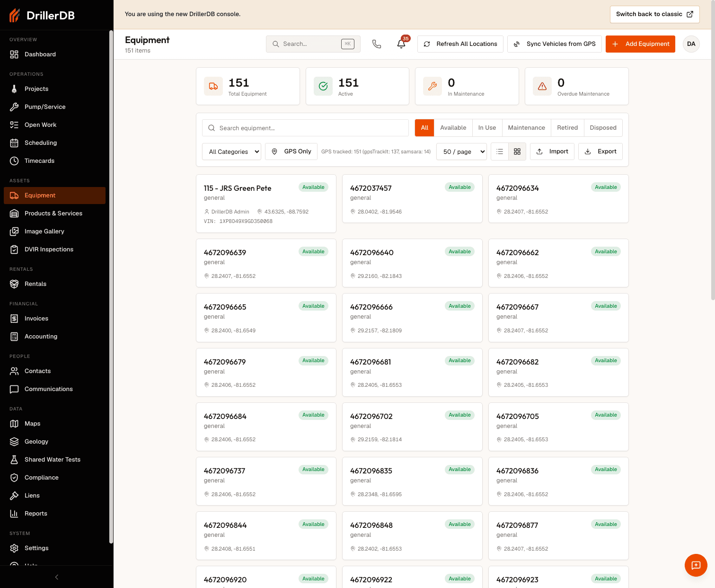This screenshot has height=588, width=715.
Task: Open Reports page
Action: pyautogui.click(x=54, y=514)
